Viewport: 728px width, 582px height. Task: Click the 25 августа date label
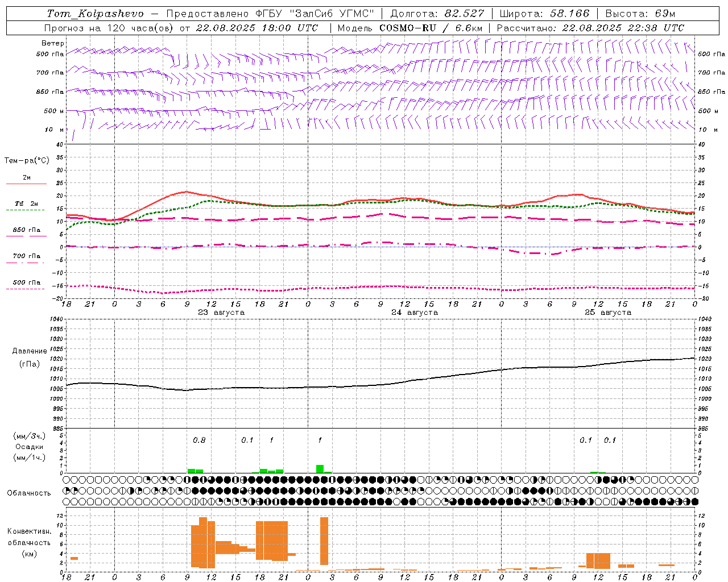608,313
